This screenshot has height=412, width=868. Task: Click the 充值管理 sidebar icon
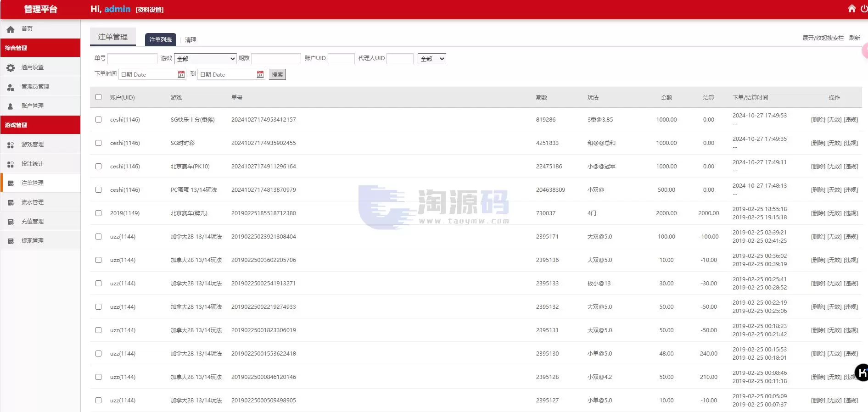[x=10, y=222]
